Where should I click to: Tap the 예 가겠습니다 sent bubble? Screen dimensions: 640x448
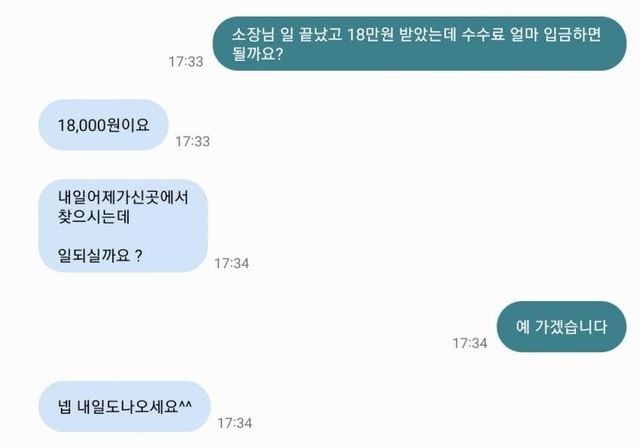point(561,326)
